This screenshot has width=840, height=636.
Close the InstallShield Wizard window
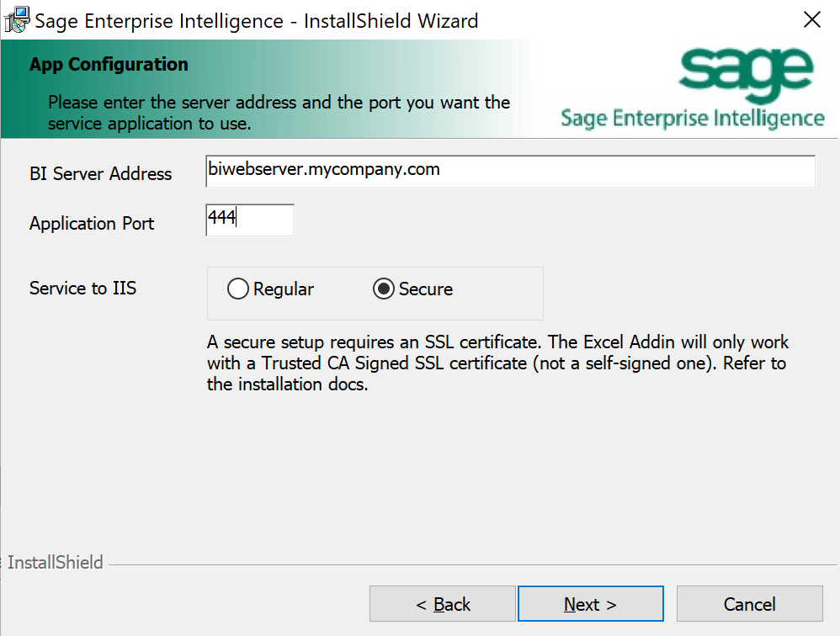pos(811,20)
